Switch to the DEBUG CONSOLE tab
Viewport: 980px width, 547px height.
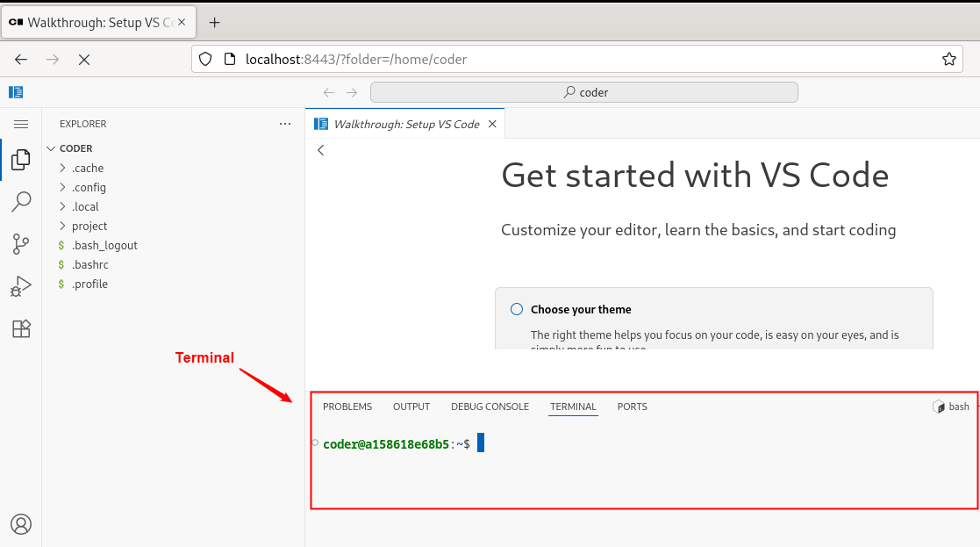[x=490, y=407]
